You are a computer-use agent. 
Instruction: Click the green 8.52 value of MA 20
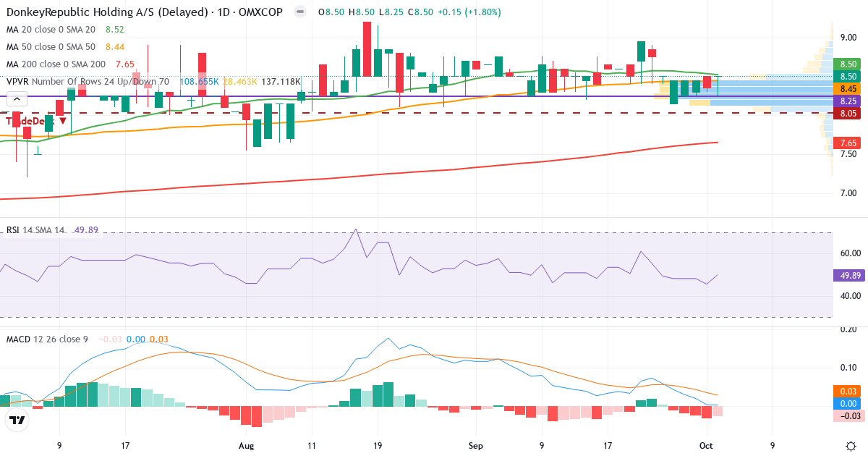click(x=115, y=30)
